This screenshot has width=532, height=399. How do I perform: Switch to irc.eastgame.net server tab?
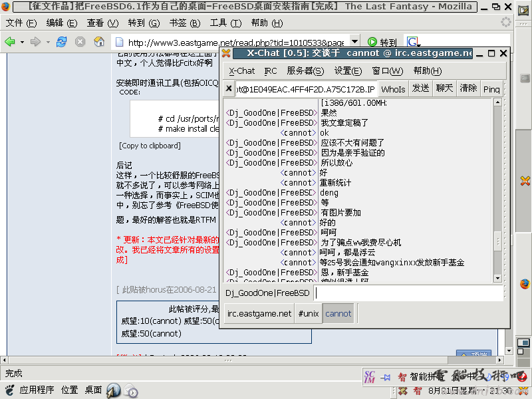259,313
